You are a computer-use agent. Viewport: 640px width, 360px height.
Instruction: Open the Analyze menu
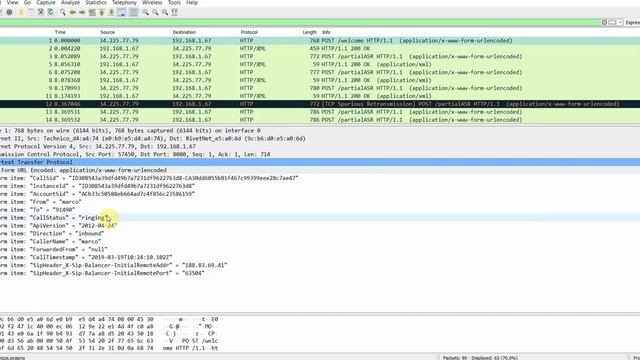coord(70,2)
